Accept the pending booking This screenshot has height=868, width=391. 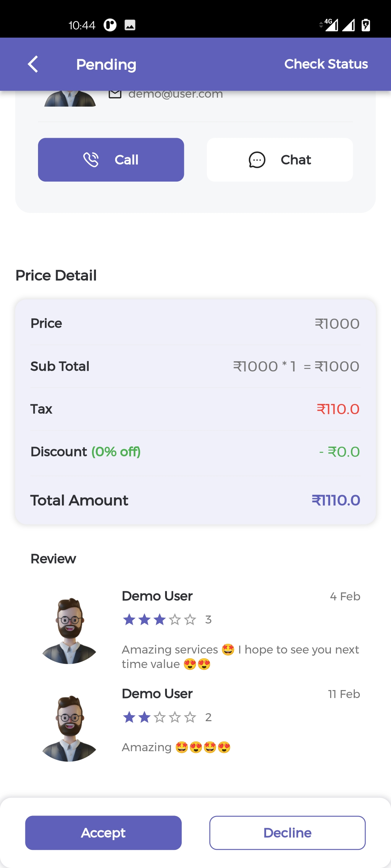point(103,833)
